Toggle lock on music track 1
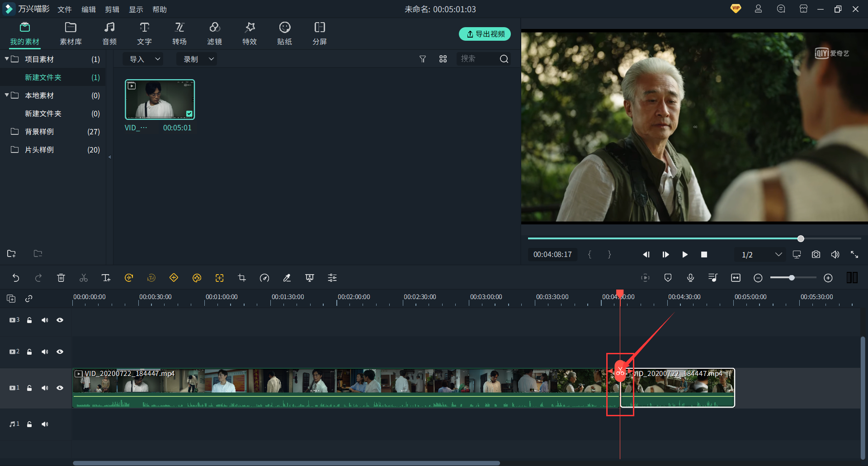This screenshot has height=466, width=868. point(29,424)
